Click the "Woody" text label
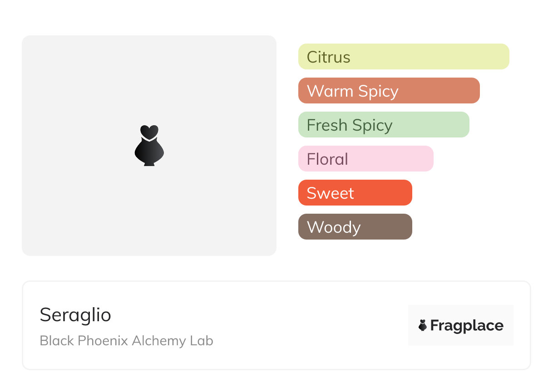 point(334,227)
